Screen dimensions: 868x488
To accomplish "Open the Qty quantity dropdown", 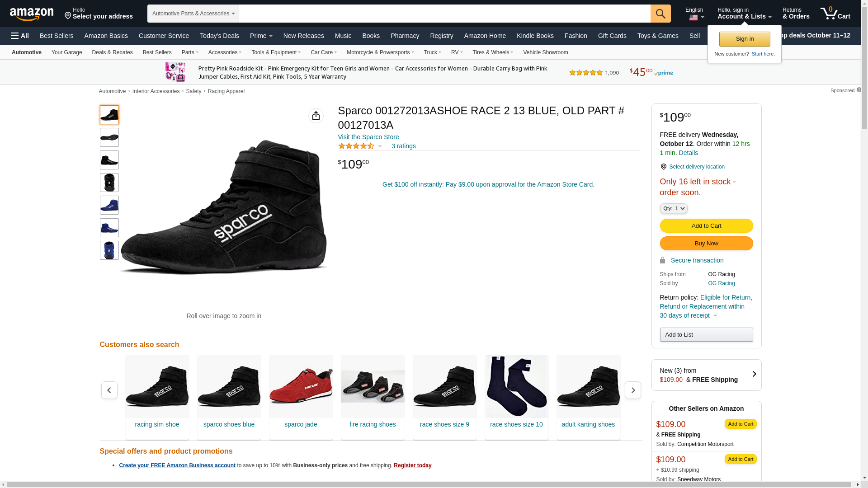I will (x=674, y=208).
